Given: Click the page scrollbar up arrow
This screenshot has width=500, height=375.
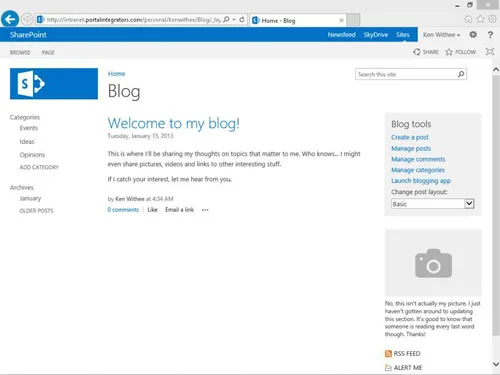Looking at the screenshot, I should [x=496, y=69].
